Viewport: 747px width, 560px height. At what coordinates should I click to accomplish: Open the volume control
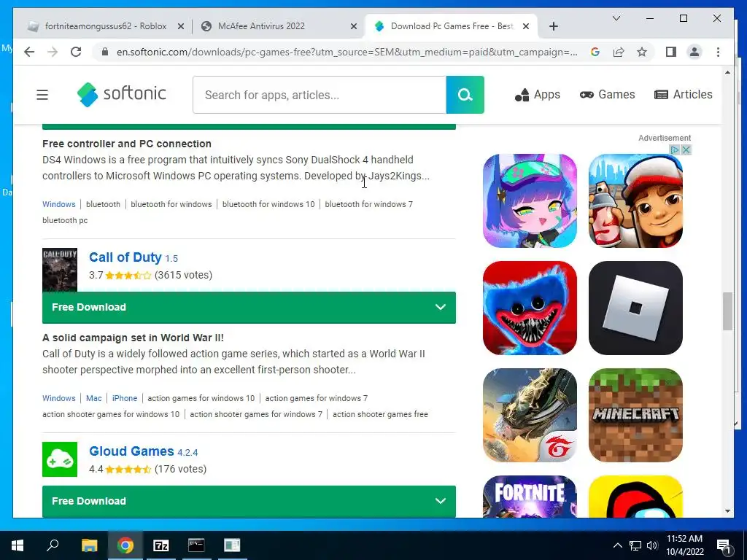point(652,545)
